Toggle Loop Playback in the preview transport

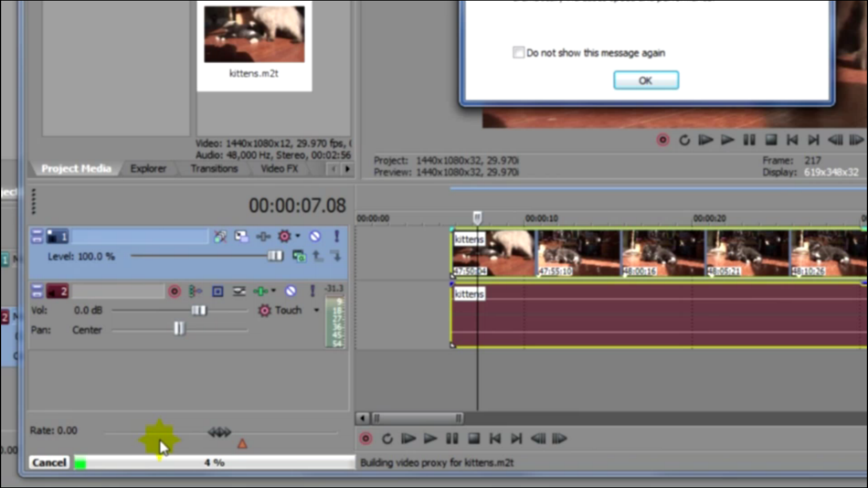(684, 140)
